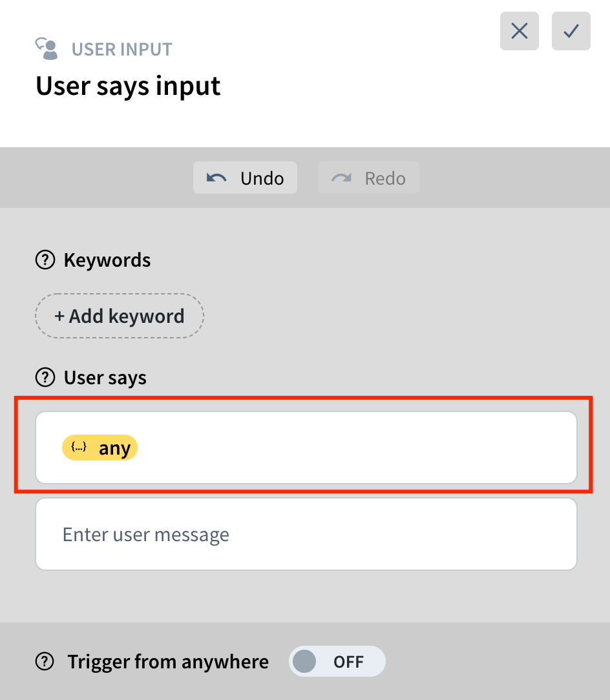The height and width of the screenshot is (700, 610).
Task: Click the user input speech-person icon
Action: (x=47, y=48)
